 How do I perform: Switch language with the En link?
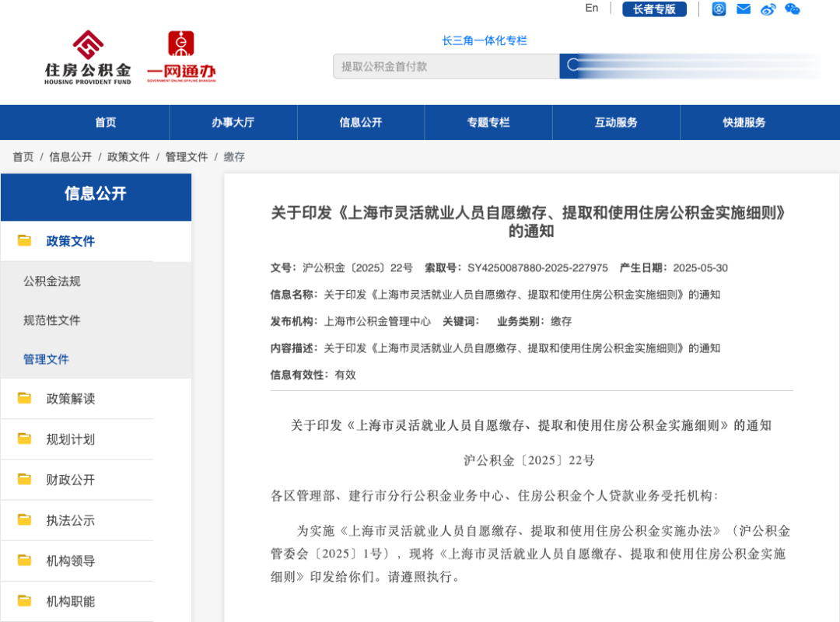point(591,8)
